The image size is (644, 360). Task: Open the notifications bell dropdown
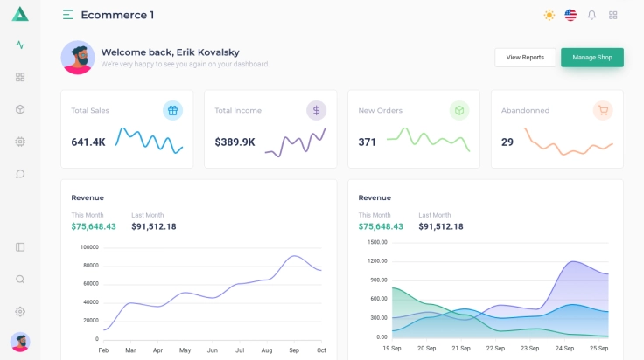591,15
